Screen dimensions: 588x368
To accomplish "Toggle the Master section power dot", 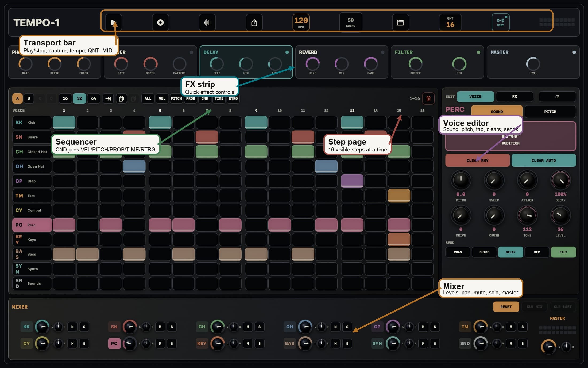I will click(x=574, y=52).
